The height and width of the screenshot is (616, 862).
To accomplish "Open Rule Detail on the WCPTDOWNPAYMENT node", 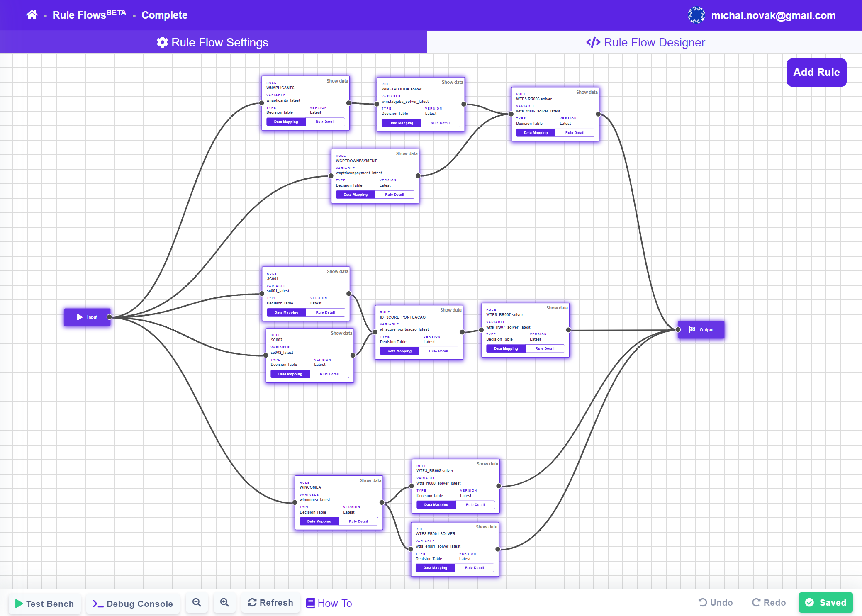I will 394,194.
